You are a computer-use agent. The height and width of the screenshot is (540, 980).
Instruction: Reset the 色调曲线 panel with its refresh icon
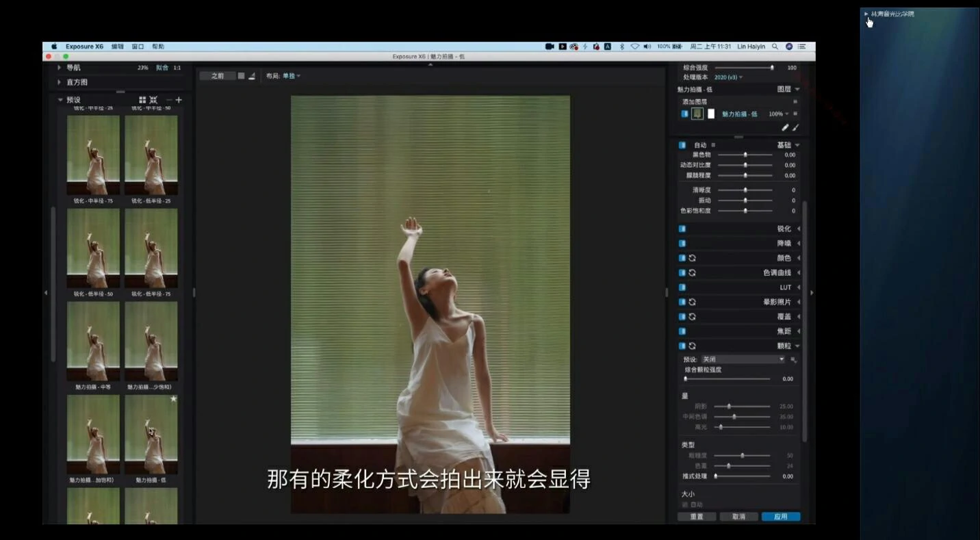click(692, 272)
